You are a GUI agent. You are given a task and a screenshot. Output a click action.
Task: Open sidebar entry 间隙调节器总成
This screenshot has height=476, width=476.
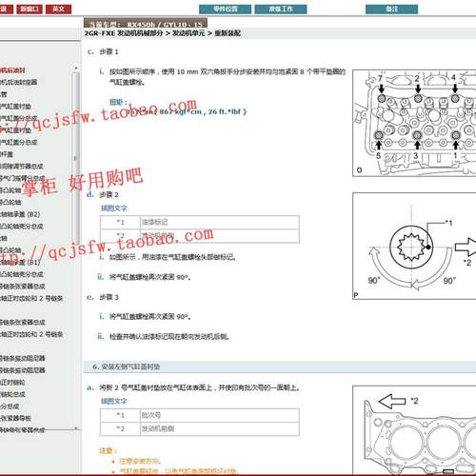click(22, 166)
